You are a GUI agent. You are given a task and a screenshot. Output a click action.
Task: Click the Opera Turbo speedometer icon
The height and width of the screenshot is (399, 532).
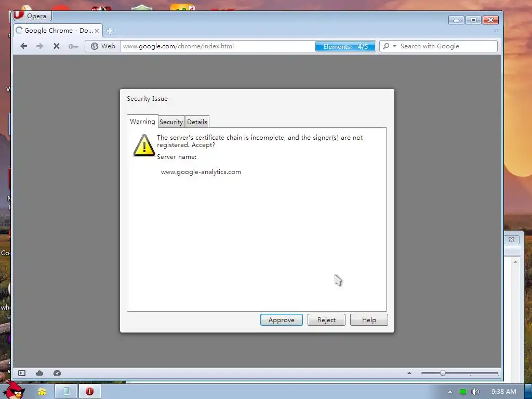click(x=57, y=373)
